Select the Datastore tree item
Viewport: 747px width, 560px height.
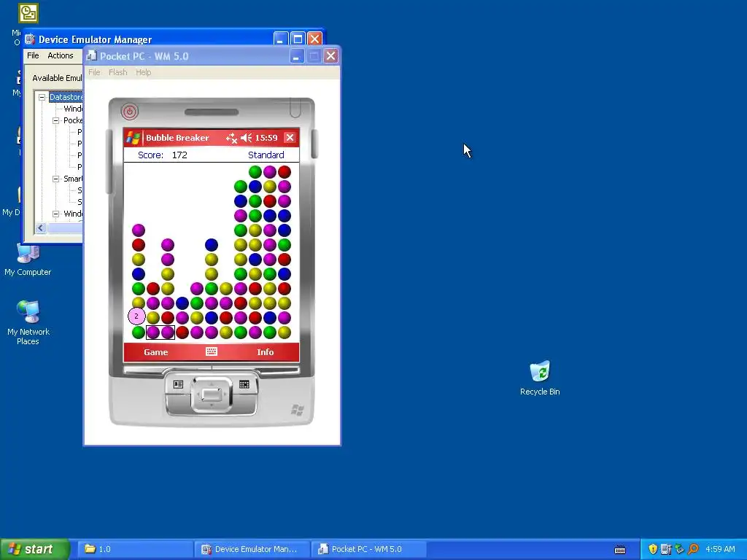66,97
